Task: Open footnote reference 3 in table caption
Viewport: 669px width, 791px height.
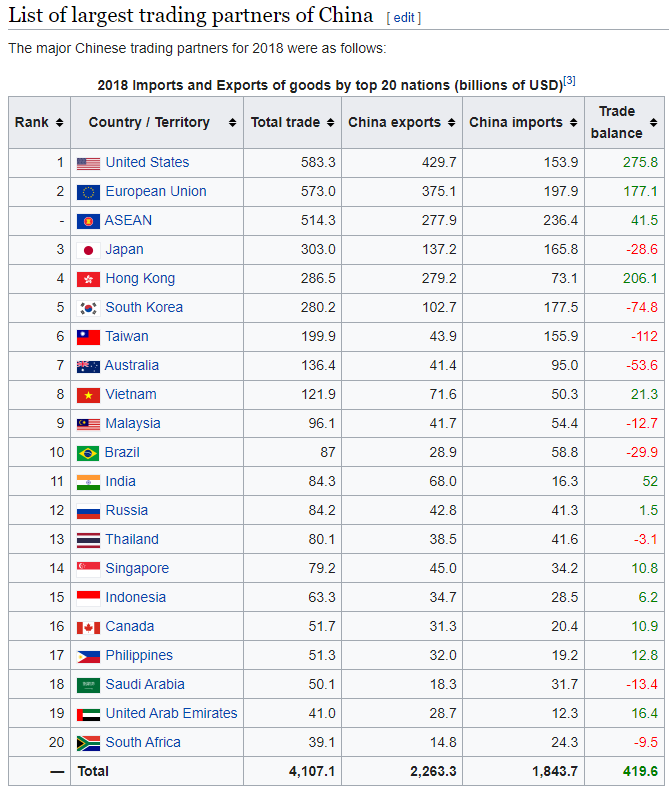Action: (x=569, y=80)
